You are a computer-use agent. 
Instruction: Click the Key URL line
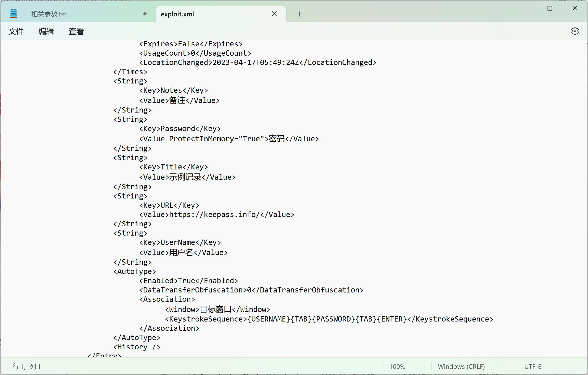169,205
